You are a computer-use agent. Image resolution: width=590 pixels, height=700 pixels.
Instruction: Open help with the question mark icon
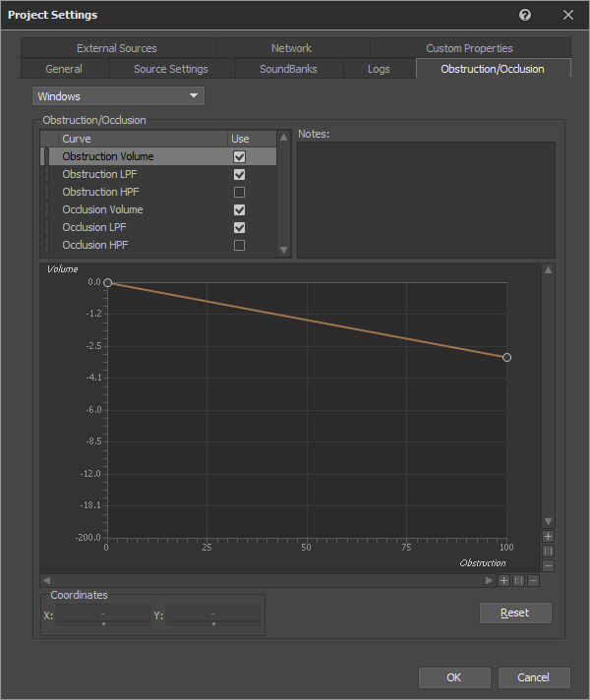point(525,15)
